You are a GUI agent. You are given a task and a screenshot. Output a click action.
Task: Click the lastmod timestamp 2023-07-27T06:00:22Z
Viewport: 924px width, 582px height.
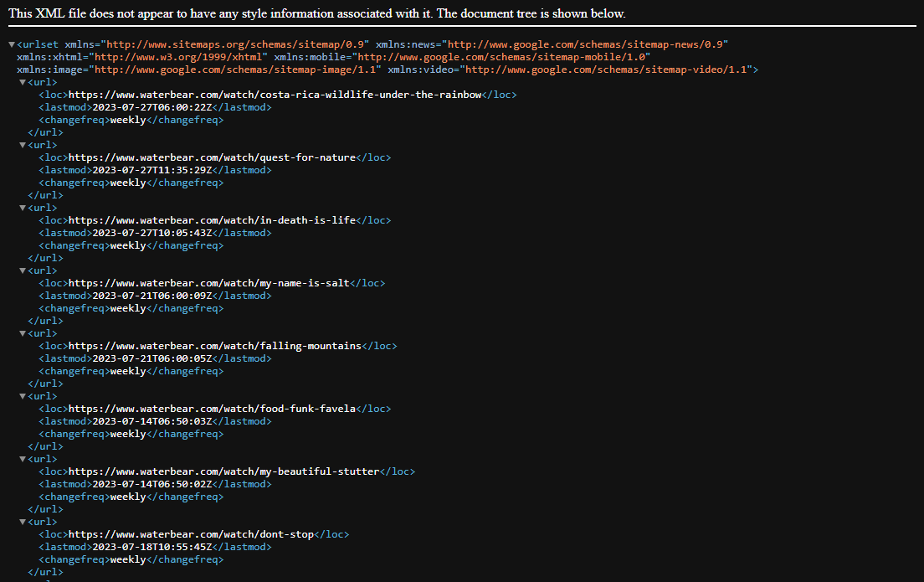tap(151, 106)
